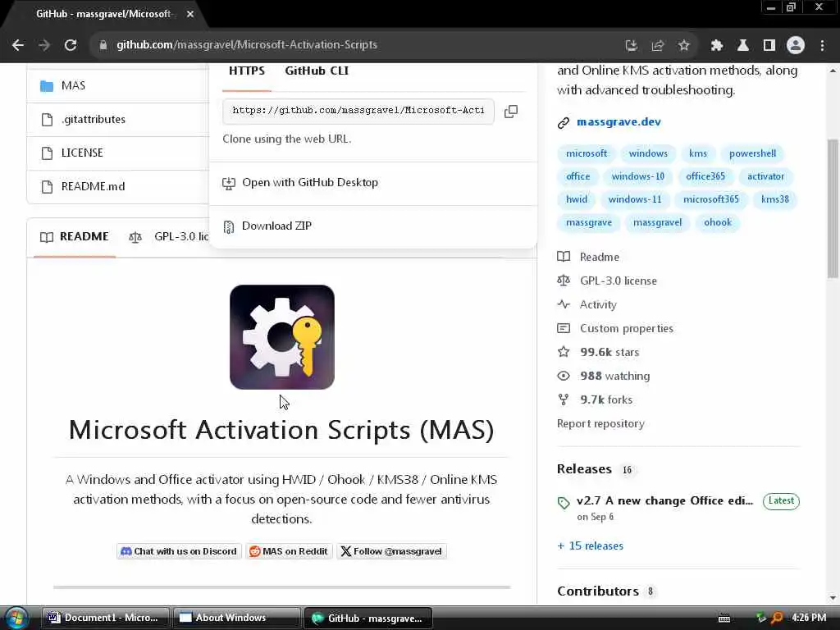
Task: Click the windows topic tag
Action: tap(648, 153)
